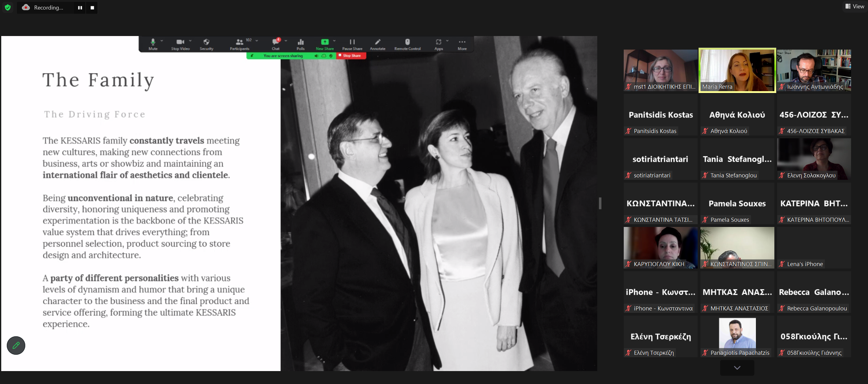Click the lightning icon left of 'You are screen sharing'
868x384 pixels.
click(x=252, y=55)
